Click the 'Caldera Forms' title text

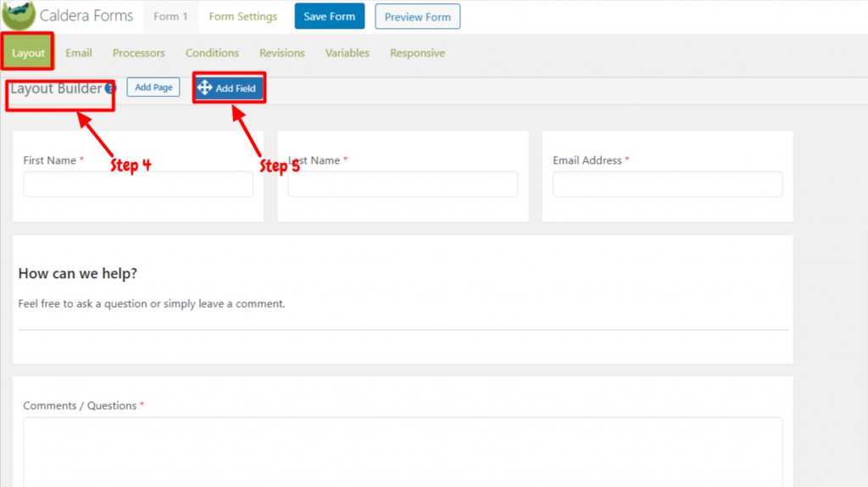[x=86, y=15]
